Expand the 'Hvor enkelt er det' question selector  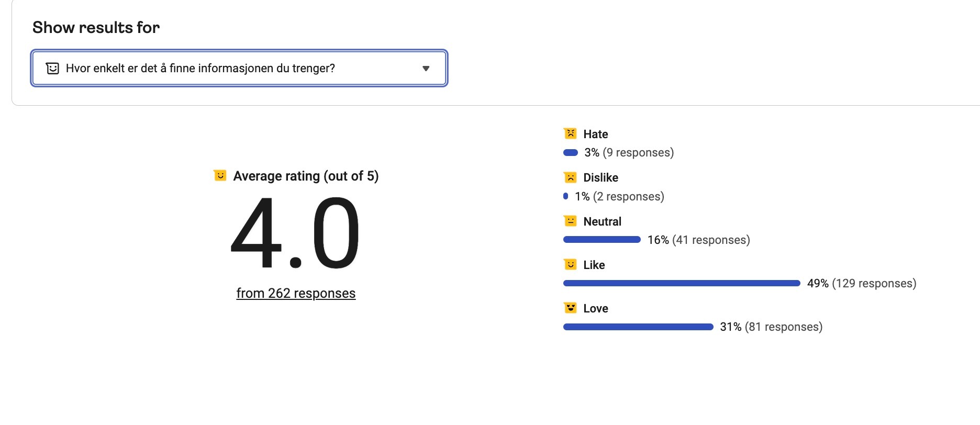pos(239,69)
